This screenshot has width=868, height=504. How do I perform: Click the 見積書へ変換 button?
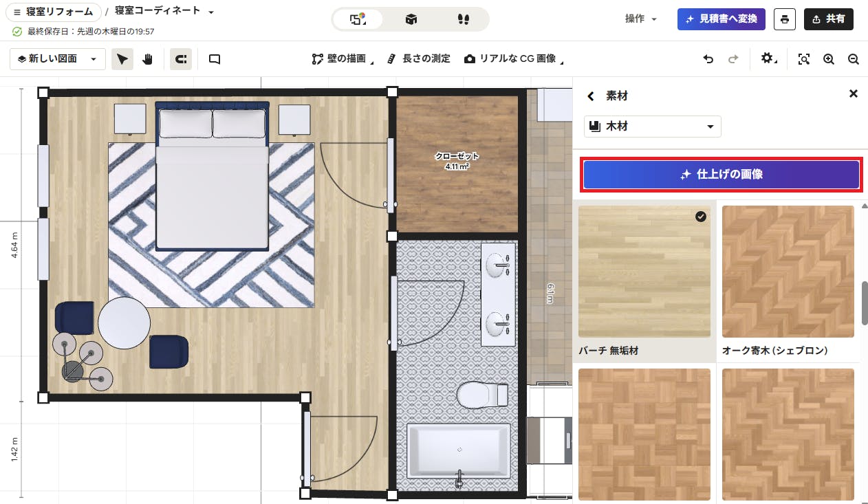(x=721, y=19)
